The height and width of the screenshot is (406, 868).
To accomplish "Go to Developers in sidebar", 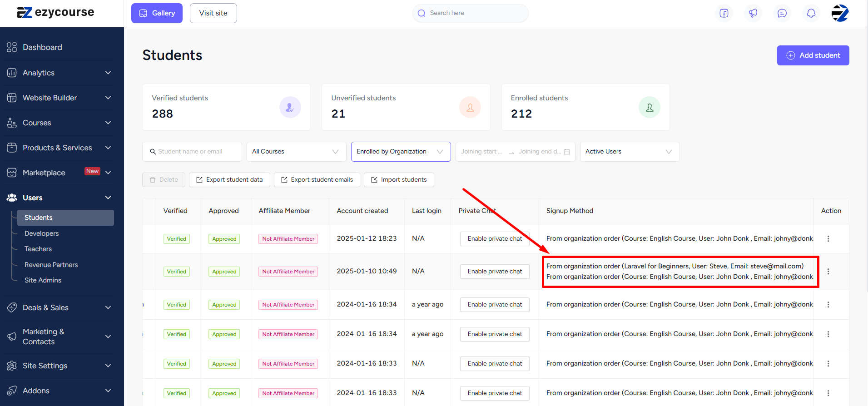I will pos(42,233).
